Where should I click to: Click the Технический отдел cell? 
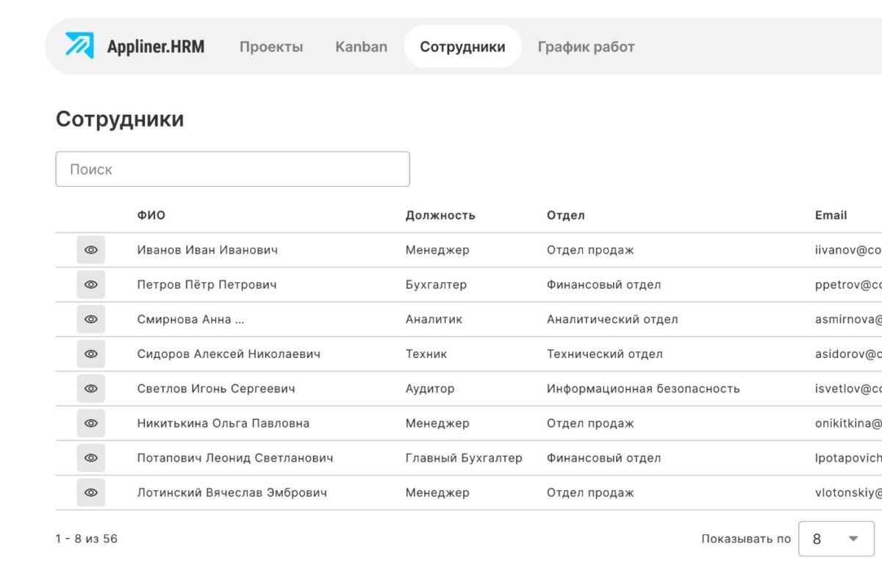pyautogui.click(x=604, y=354)
